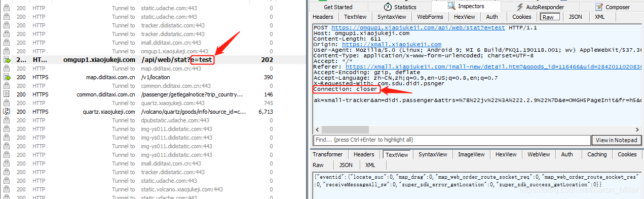Open request HexView inspector tab
This screenshot has width=644, height=199.
tap(464, 17)
